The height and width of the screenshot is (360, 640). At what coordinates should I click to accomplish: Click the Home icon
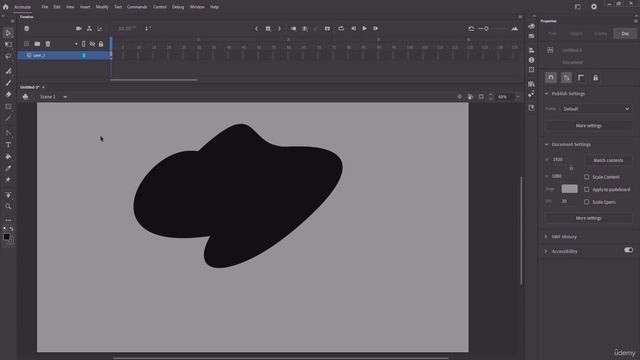click(5, 7)
